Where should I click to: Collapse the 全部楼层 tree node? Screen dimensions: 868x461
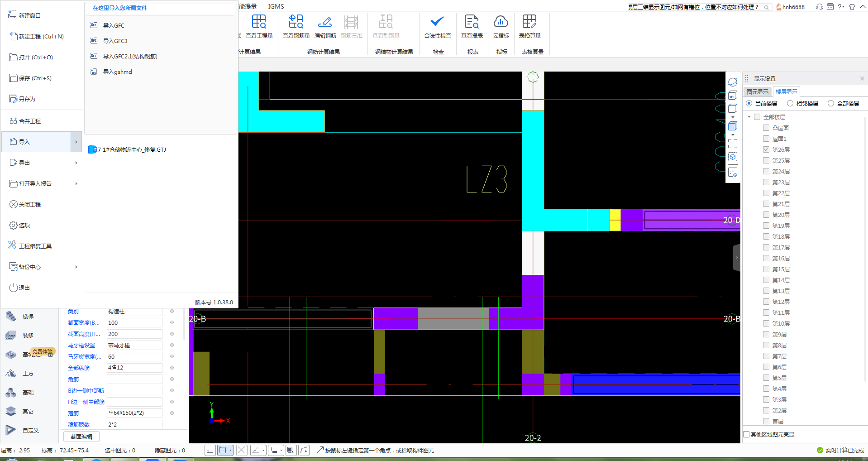click(x=749, y=117)
